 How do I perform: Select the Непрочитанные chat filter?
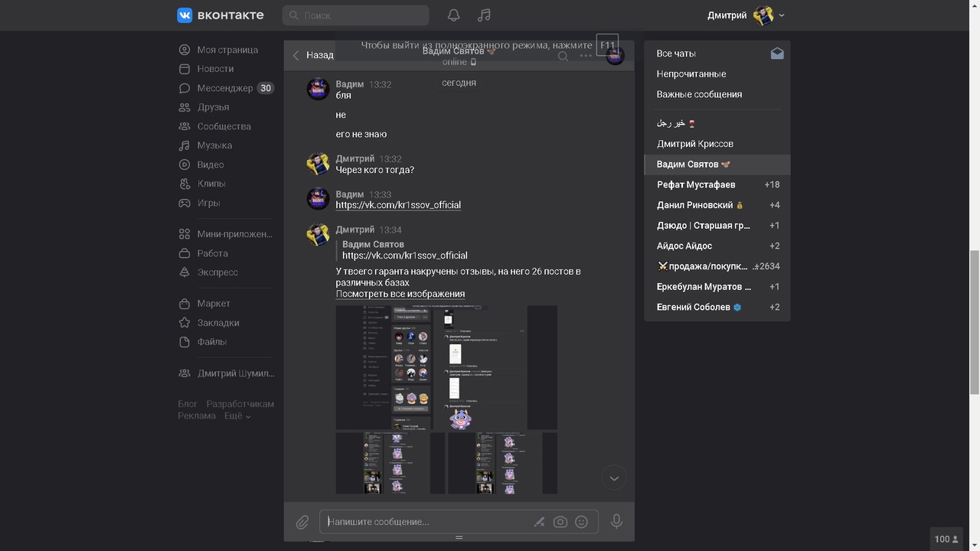pyautogui.click(x=691, y=74)
